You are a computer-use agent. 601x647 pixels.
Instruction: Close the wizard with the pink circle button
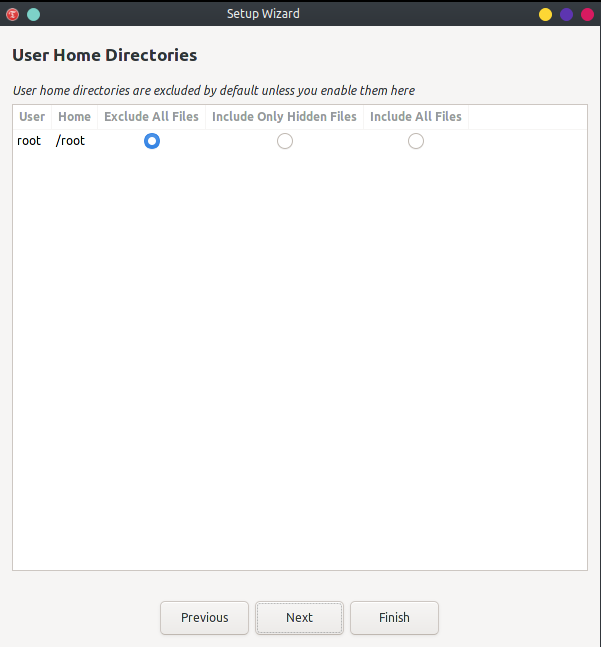587,14
